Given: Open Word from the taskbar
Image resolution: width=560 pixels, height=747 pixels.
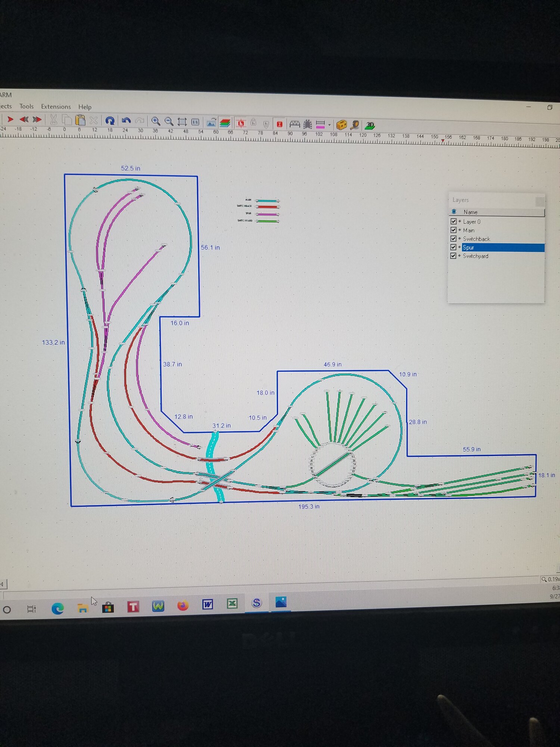Looking at the screenshot, I should click(208, 604).
